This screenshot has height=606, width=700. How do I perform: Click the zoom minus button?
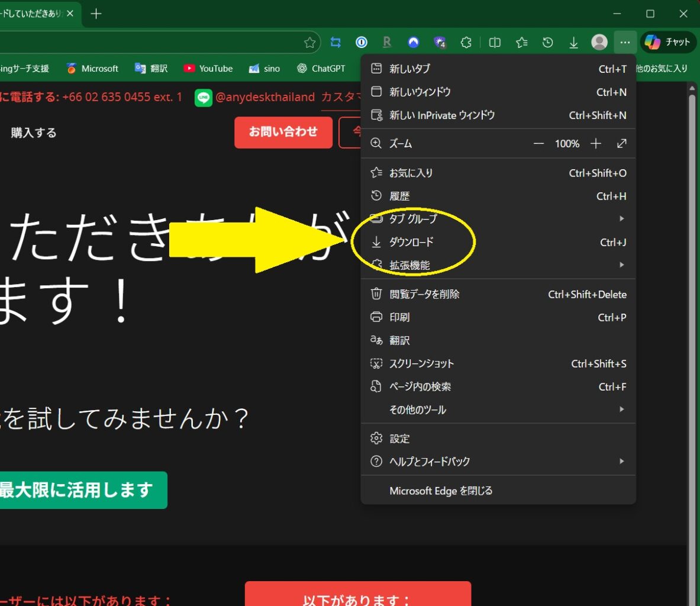coord(538,144)
